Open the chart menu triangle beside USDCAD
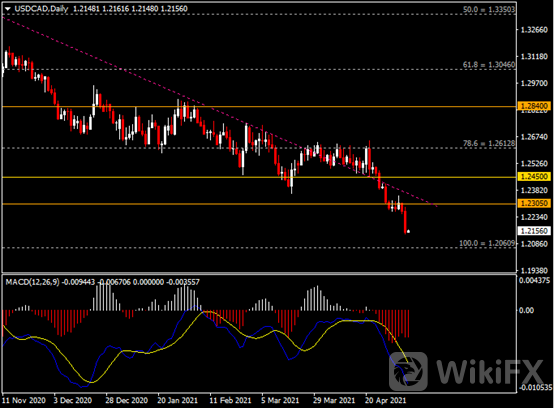The image size is (554, 408). (8, 9)
